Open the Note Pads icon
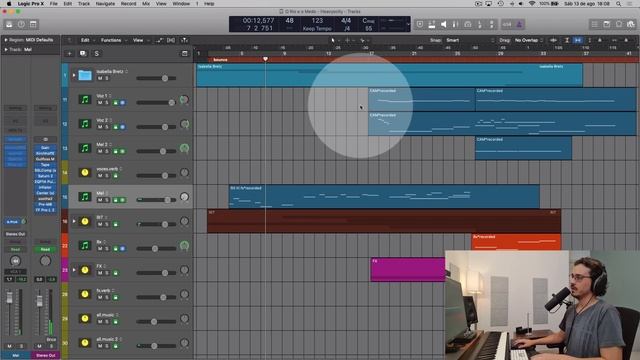The width and height of the screenshot is (640, 360). tap(607, 24)
